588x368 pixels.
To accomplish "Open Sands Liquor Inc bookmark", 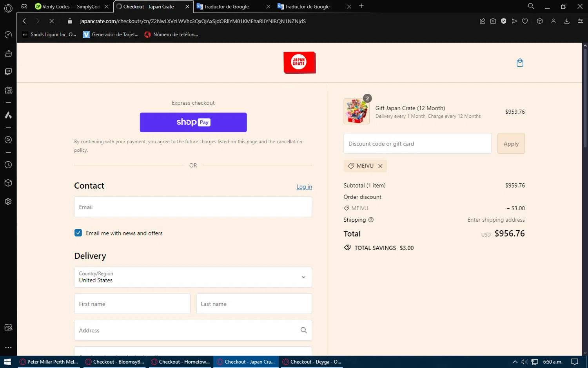I will click(x=49, y=35).
